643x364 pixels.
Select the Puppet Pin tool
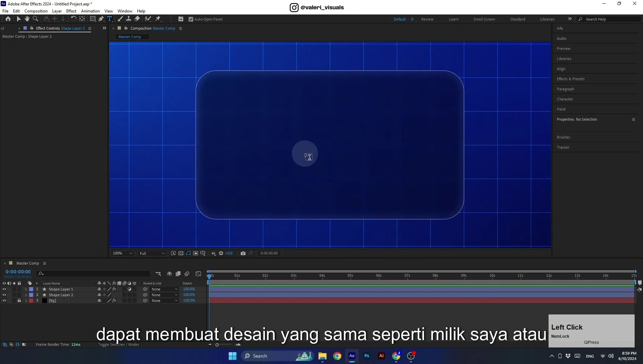tap(158, 19)
